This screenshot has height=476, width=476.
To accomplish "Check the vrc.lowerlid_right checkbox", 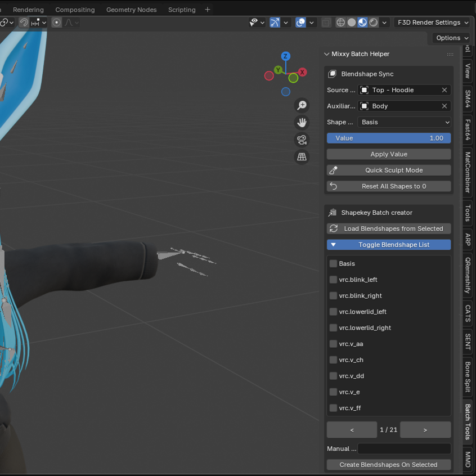I will tap(333, 328).
